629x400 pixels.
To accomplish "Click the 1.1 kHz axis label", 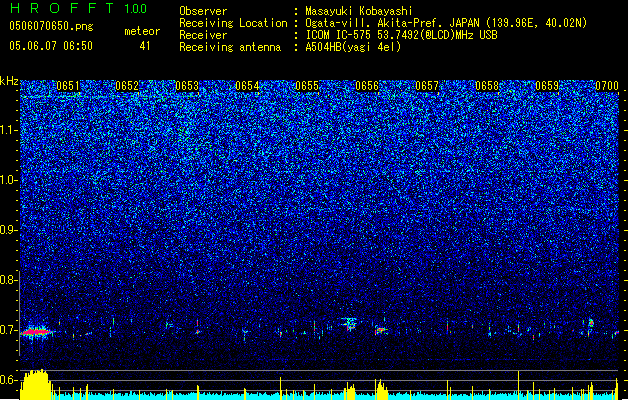I will click(9, 130).
